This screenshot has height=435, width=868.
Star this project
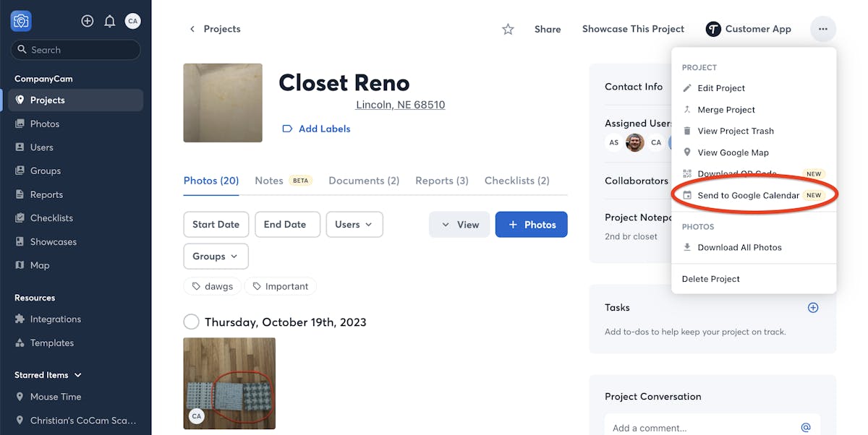pyautogui.click(x=508, y=30)
